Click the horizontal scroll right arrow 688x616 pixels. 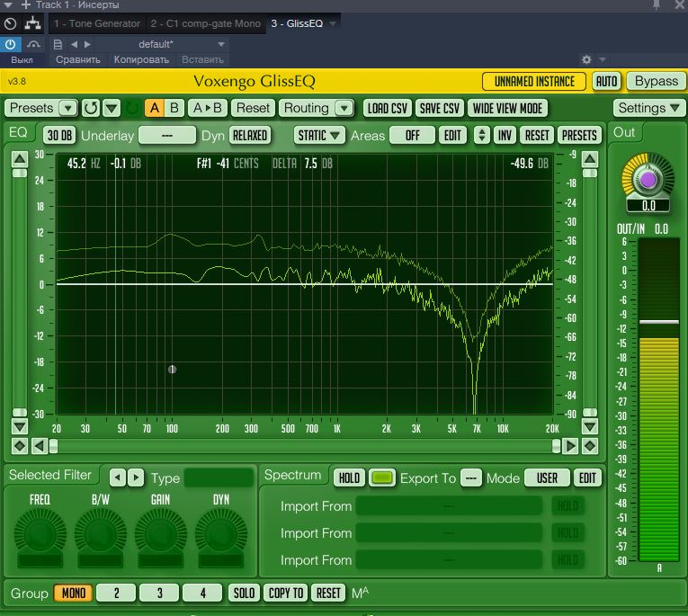[x=570, y=446]
